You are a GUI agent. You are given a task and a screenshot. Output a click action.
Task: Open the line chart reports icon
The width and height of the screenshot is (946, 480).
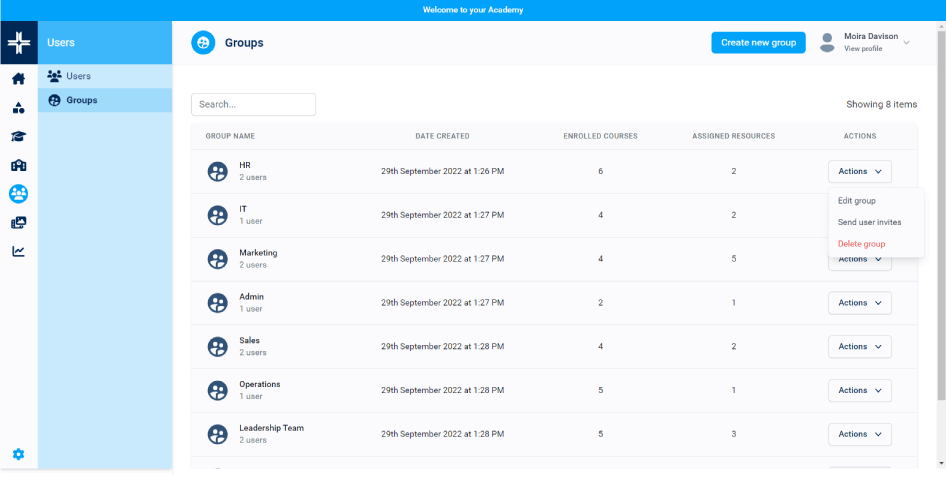tap(18, 251)
